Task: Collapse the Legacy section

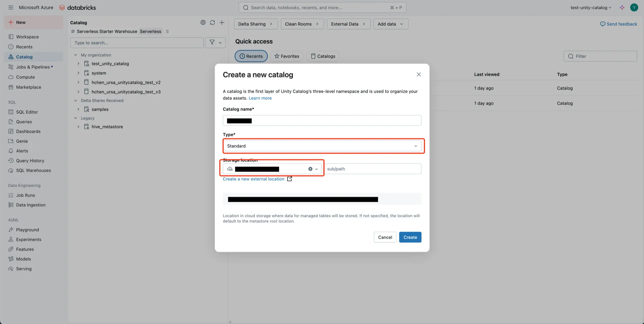Action: (75, 118)
